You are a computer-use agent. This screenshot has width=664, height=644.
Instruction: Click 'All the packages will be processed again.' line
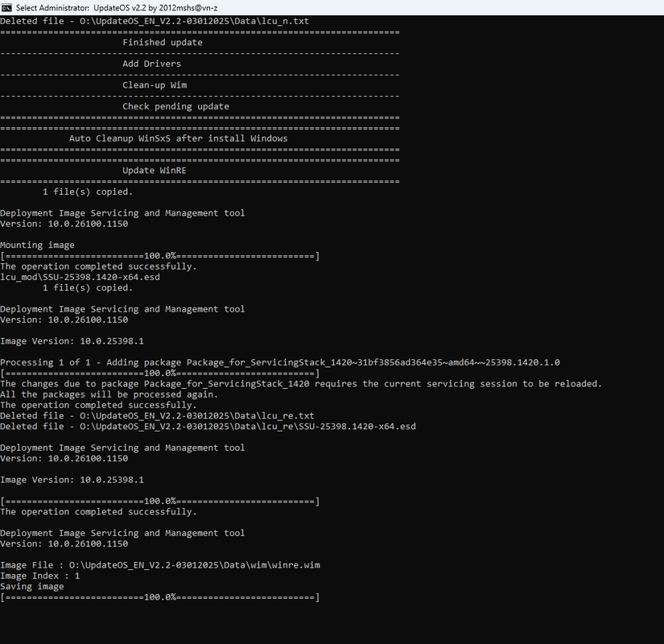pyautogui.click(x=109, y=394)
